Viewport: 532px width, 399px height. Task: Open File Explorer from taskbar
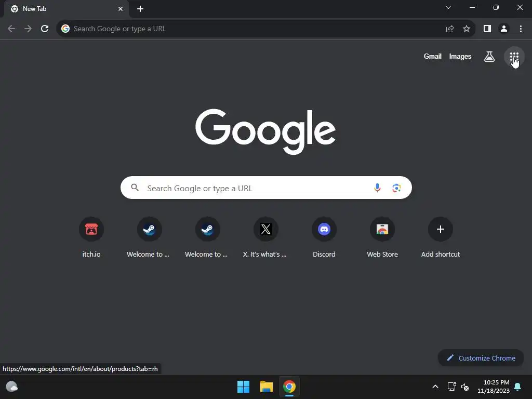pyautogui.click(x=267, y=387)
